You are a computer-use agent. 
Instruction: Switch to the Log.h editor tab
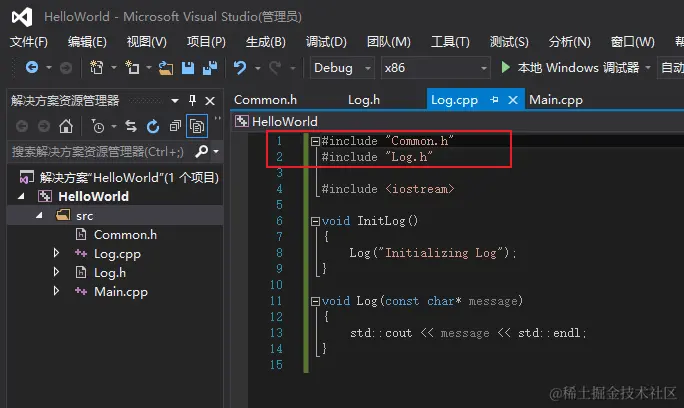point(364,100)
